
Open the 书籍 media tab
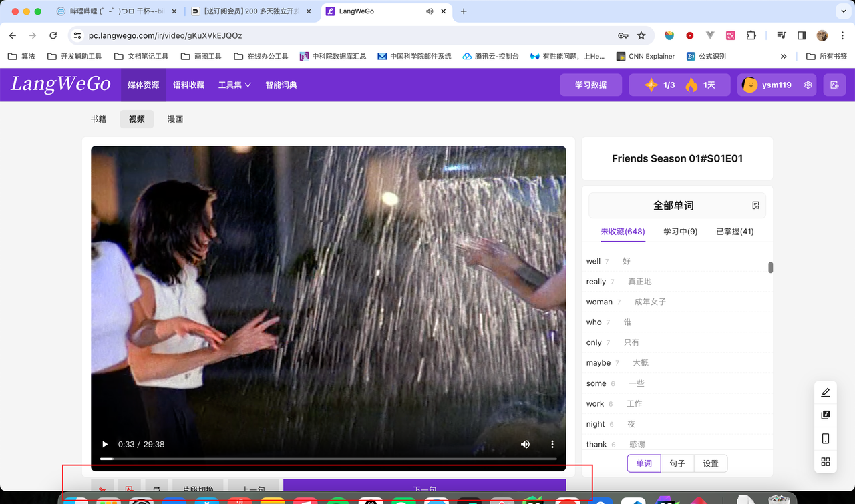98,119
